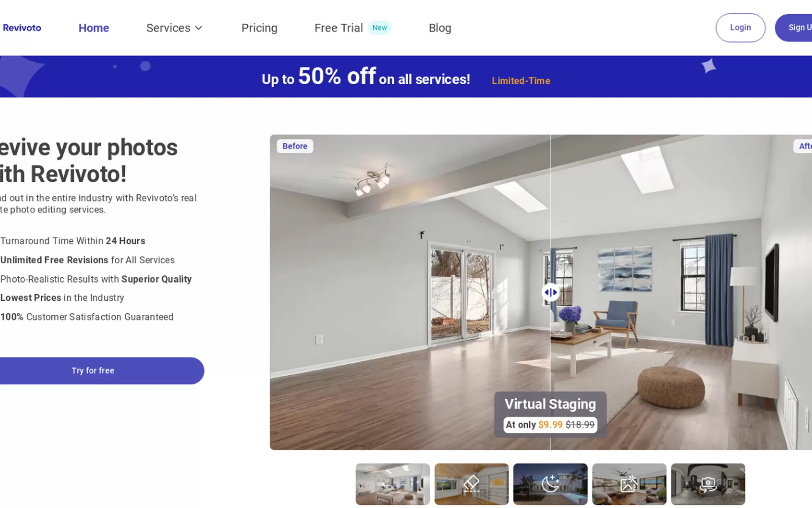Click the Try for free button
Image resolution: width=812 pixels, height=508 pixels.
[x=93, y=370]
